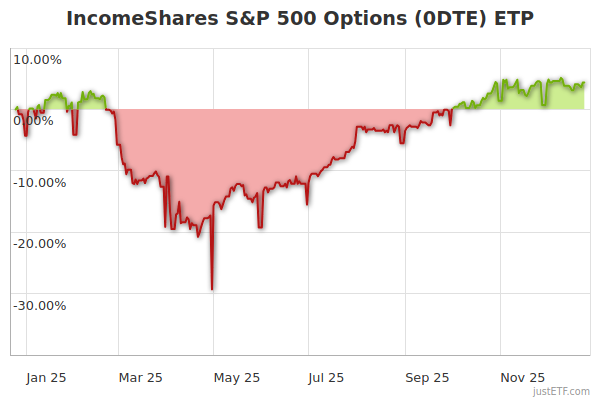Viewport: 600px width, 400px height.
Task: Select the Jul 25 x-axis label
Action: pos(327,377)
